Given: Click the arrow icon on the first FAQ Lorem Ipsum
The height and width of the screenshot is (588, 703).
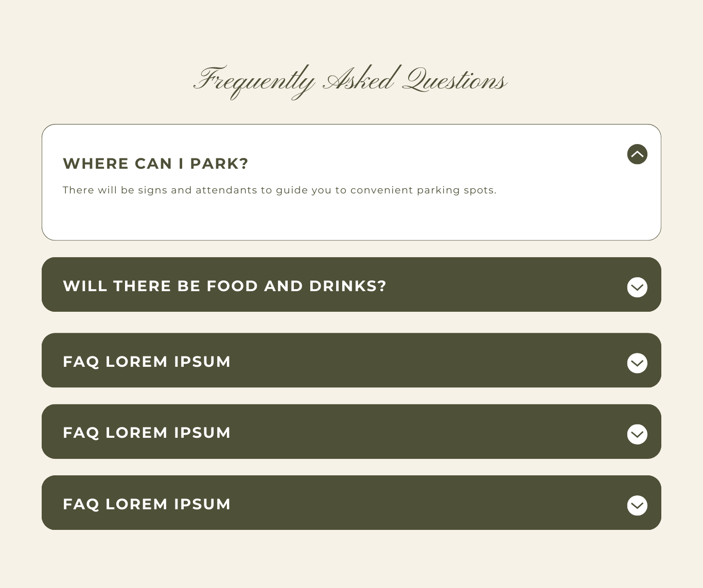Looking at the screenshot, I should coord(637,363).
